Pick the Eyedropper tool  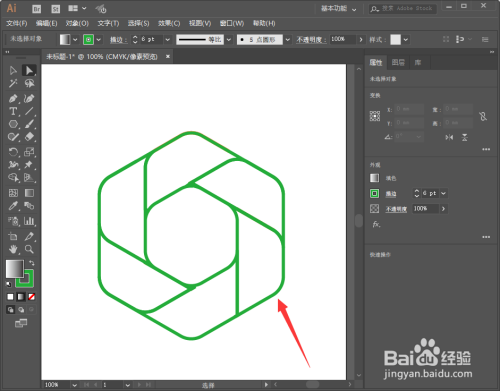13,206
